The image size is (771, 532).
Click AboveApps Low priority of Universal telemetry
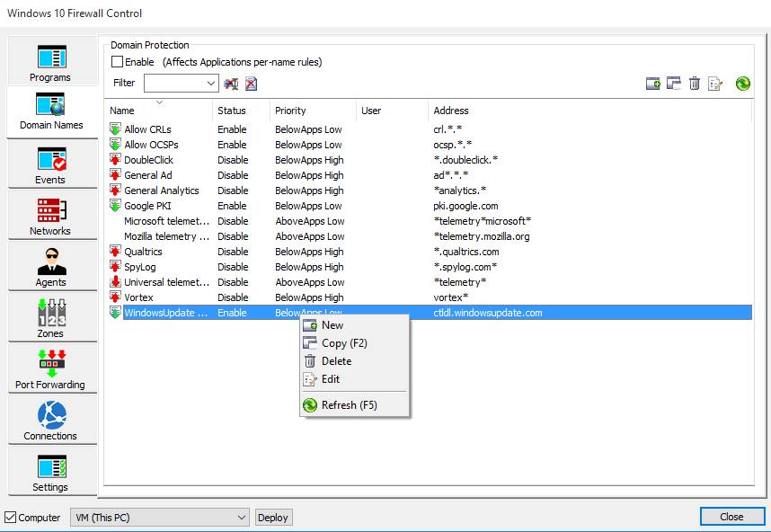point(310,282)
